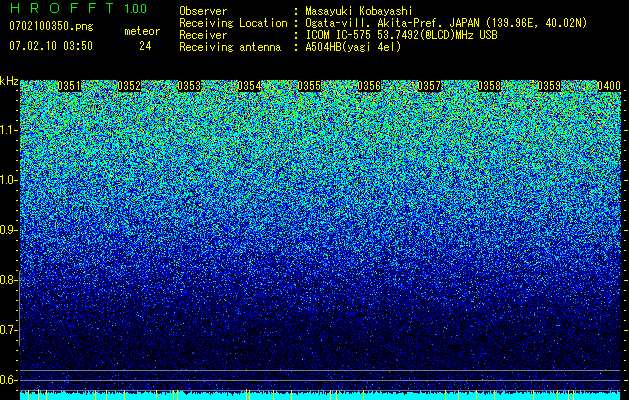Click the HROFFT 1.0.0 title text
The image size is (629, 400).
(x=78, y=8)
